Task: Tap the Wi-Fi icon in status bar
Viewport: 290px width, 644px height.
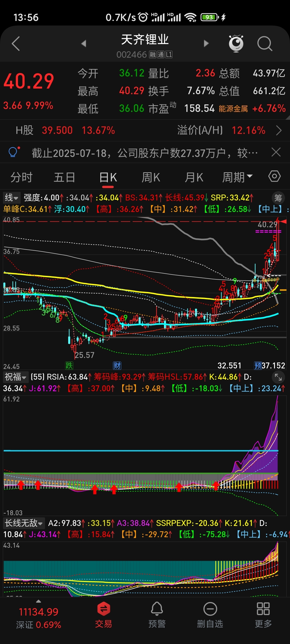Action: point(190,17)
